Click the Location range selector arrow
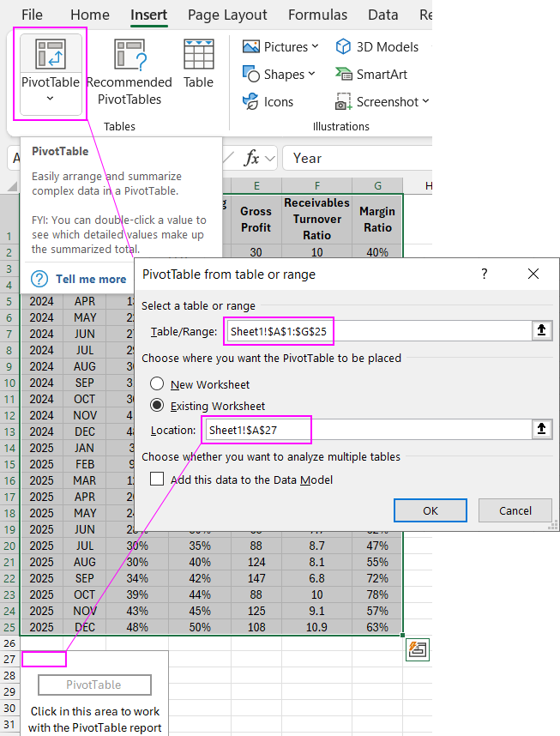Screen dimensions: 560x736 pyautogui.click(x=541, y=430)
